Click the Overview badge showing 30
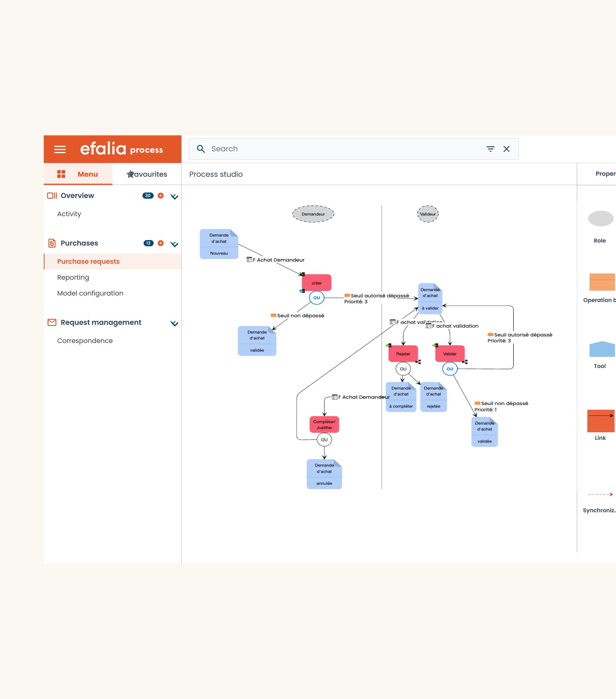 [x=148, y=196]
